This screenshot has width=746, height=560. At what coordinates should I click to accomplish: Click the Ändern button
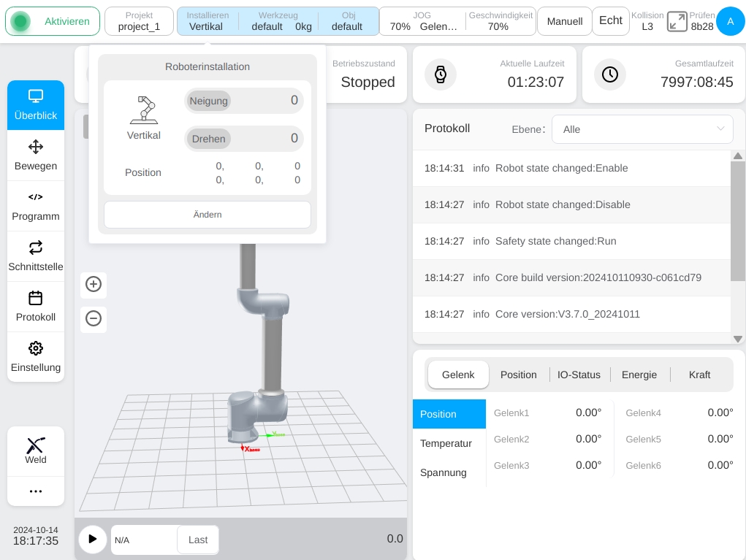208,215
